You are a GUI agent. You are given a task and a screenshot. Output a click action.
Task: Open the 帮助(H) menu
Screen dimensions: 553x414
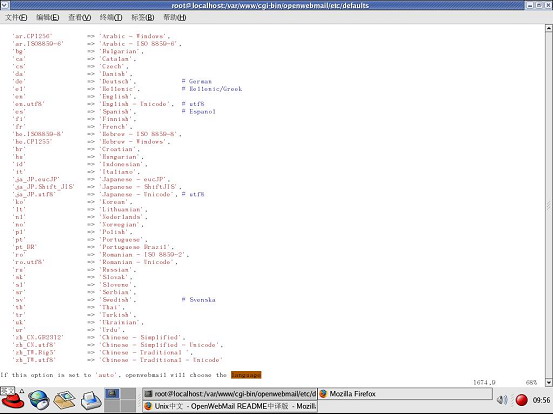click(x=175, y=17)
